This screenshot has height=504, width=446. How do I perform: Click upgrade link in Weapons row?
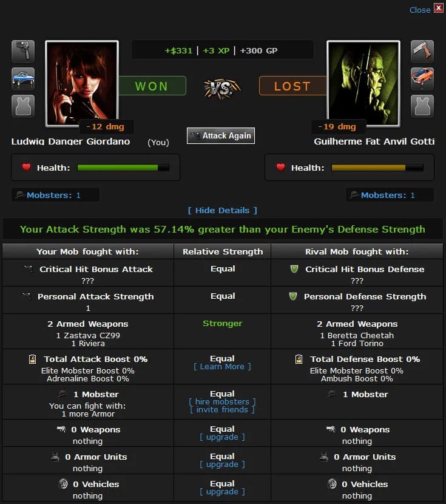[x=222, y=437]
